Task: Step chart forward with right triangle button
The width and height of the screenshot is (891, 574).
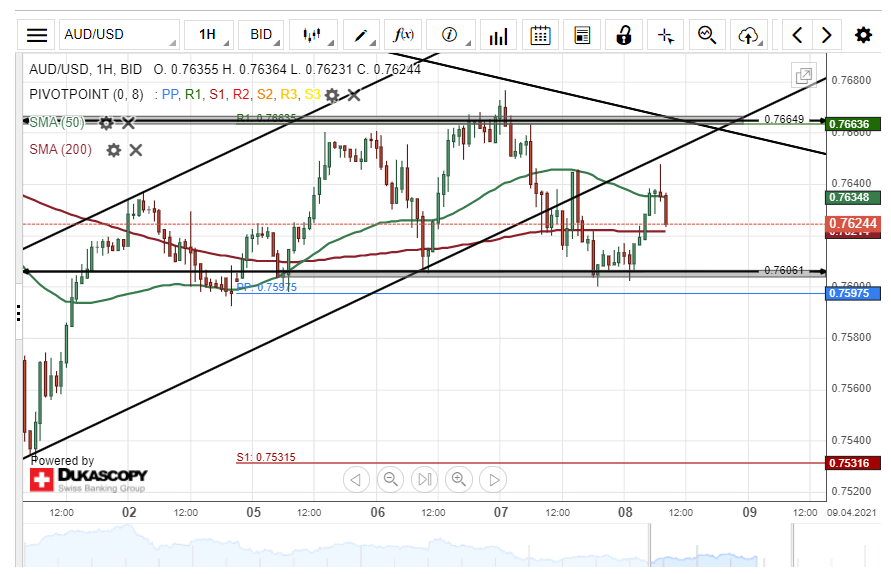Action: (x=493, y=480)
